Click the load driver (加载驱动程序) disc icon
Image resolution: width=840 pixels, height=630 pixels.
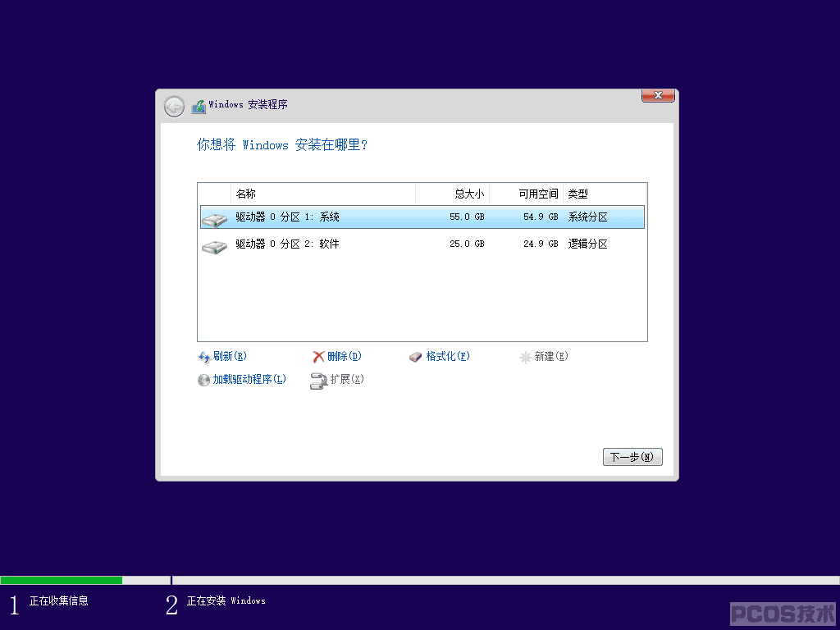coord(203,380)
